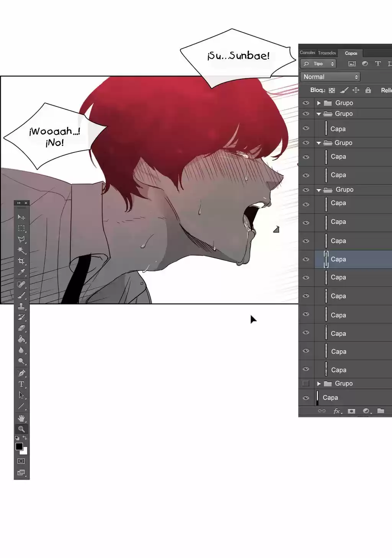Select the Eyedropper tool
392x558 pixels.
click(21, 272)
